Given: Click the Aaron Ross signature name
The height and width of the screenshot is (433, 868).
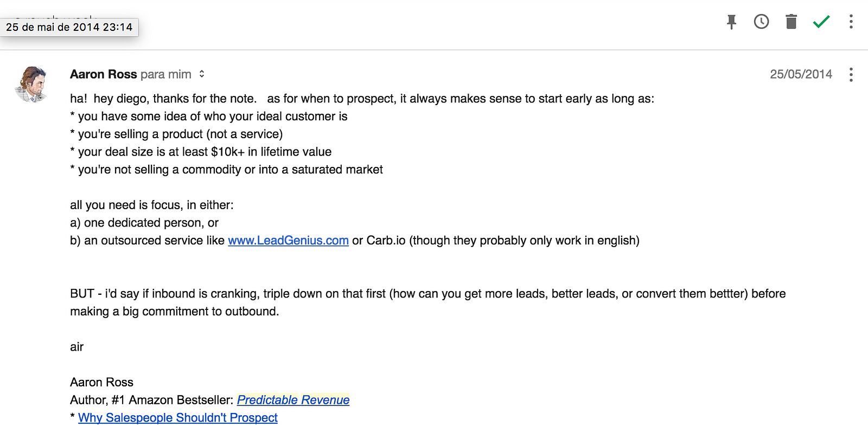Looking at the screenshot, I should coord(101,382).
